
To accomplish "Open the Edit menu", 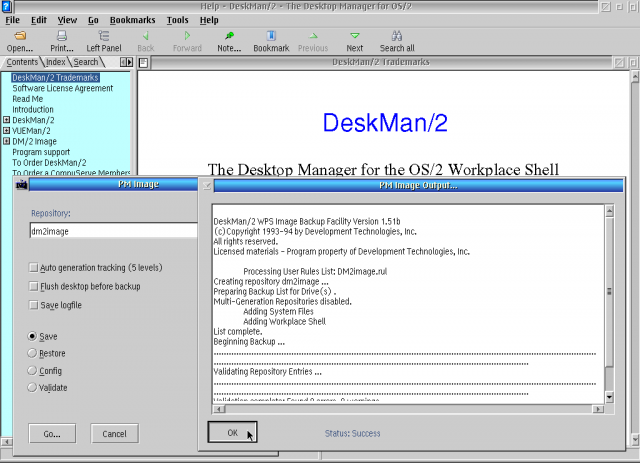I will tap(39, 20).
